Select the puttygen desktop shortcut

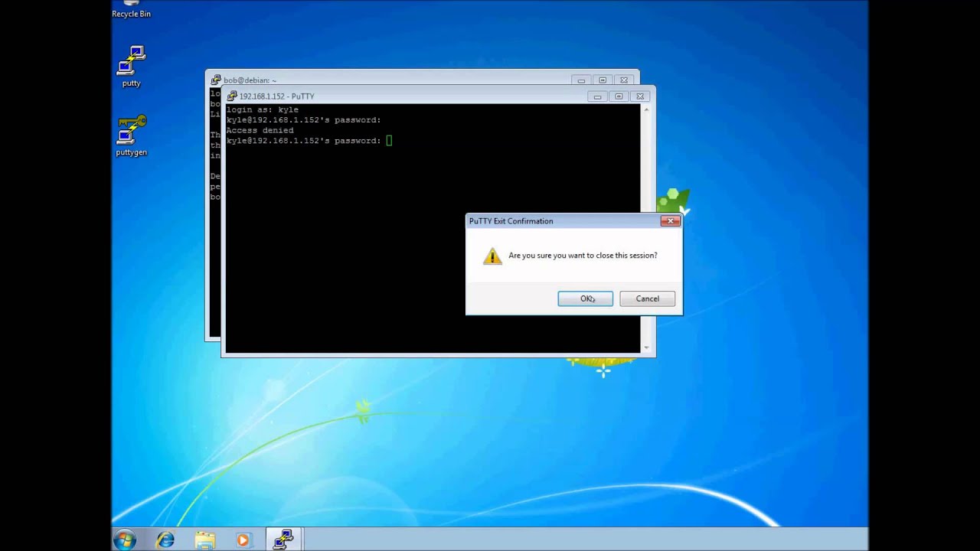pyautogui.click(x=132, y=135)
